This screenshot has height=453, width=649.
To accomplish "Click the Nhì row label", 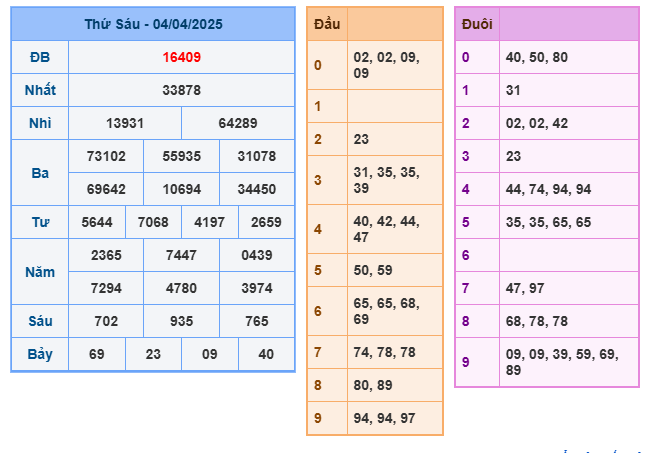I will point(40,123).
